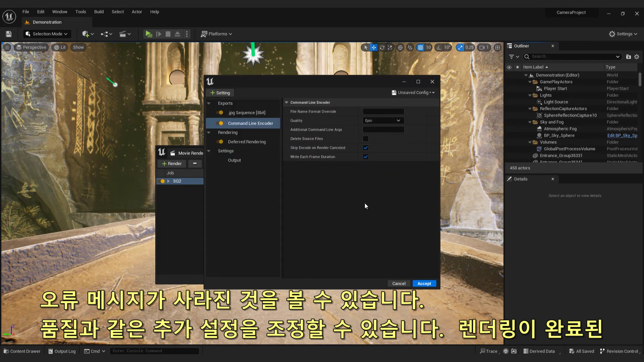Screen dimensions: 644x362
Task: Click the Save current level icon
Action: (9, 34)
